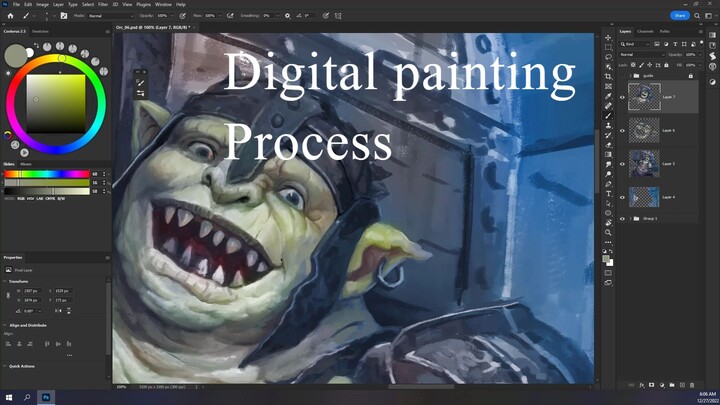
Task: Hide Layer 5 visibility eye
Action: click(x=622, y=164)
